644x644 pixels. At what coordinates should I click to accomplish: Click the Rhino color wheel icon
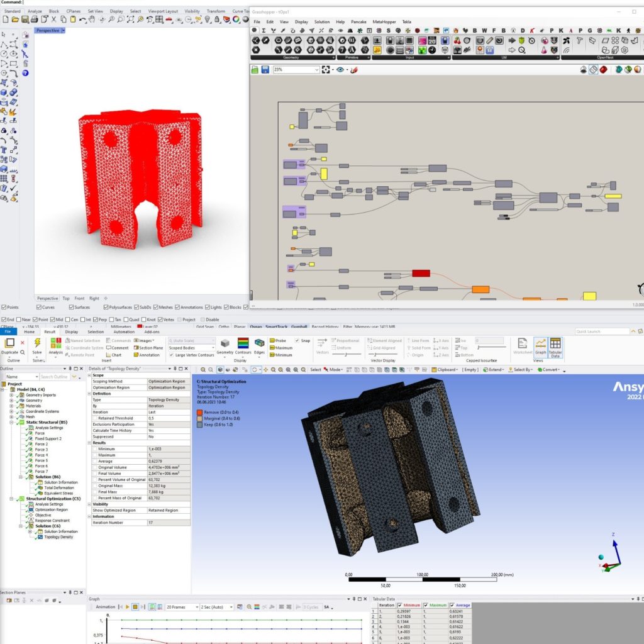click(236, 19)
